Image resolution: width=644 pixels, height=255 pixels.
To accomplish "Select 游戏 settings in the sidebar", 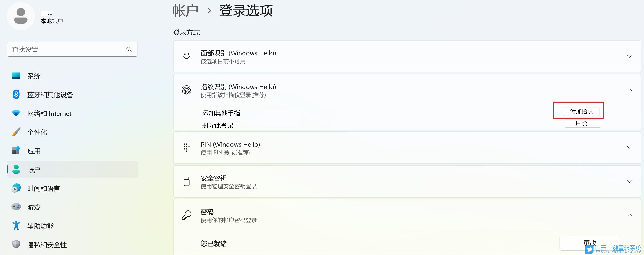I will tap(34, 207).
